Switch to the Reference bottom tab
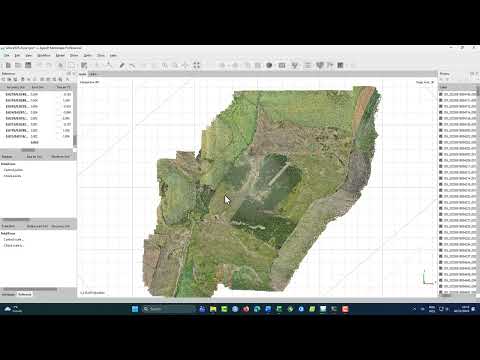 coord(25,294)
